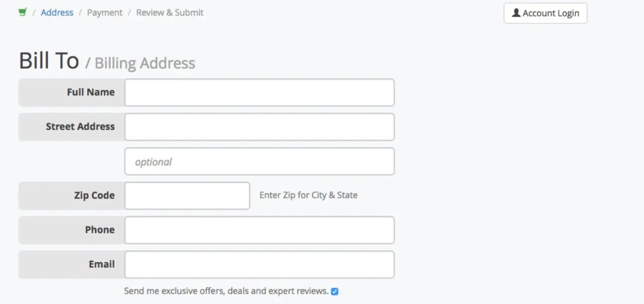
Task: Focus the Full Name input field
Action: click(259, 92)
